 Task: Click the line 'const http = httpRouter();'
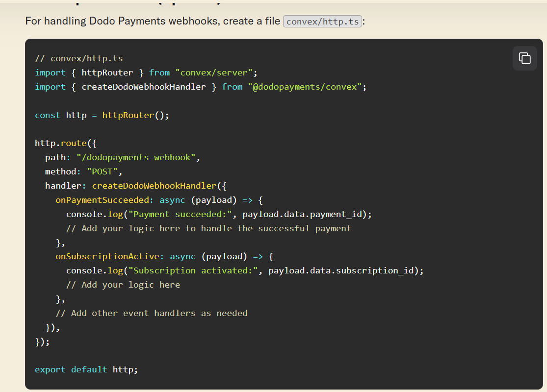tap(102, 115)
